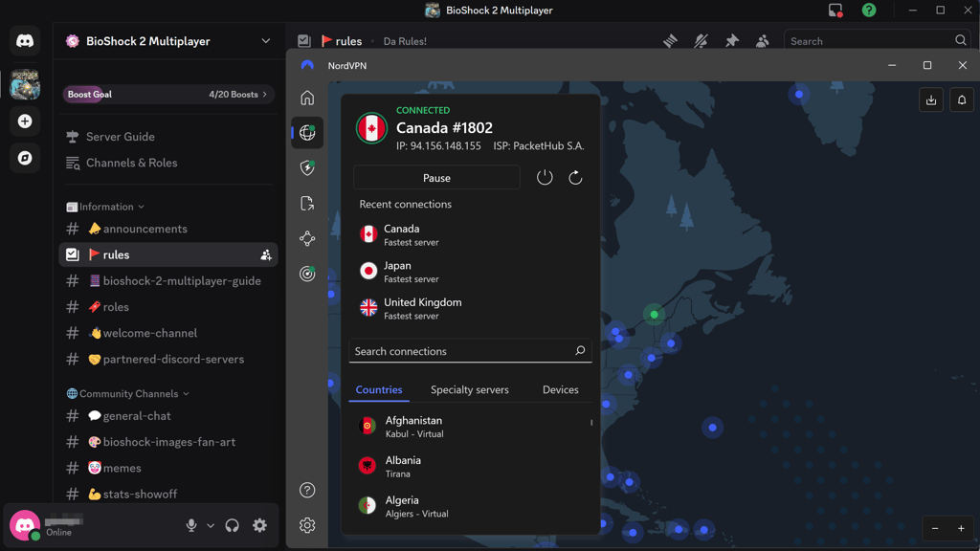This screenshot has height=551, width=980.
Task: Open NordVPN settings gear icon
Action: (x=307, y=525)
